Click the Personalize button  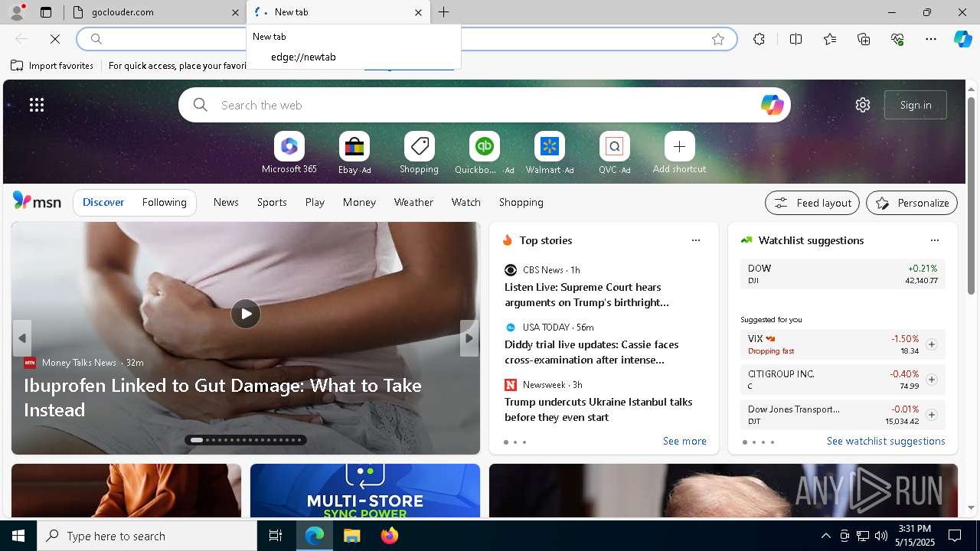coord(912,203)
